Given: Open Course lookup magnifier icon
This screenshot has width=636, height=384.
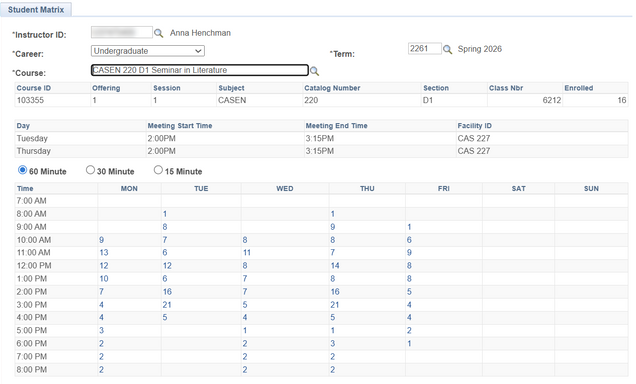Looking at the screenshot, I should pyautogui.click(x=314, y=71).
